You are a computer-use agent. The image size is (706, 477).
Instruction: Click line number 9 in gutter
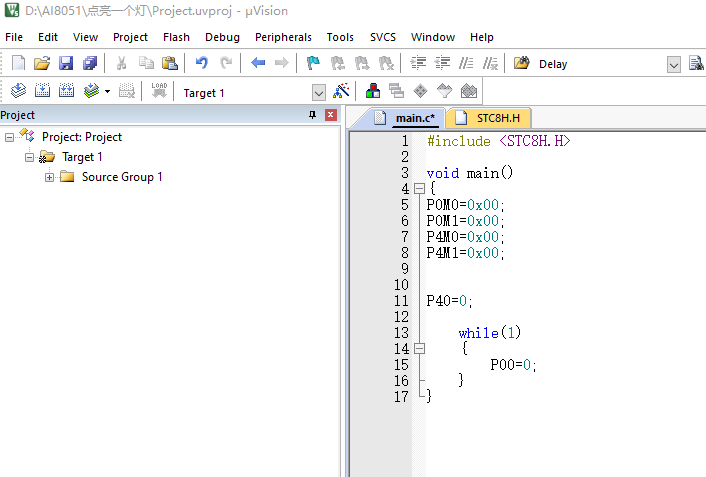pyautogui.click(x=405, y=269)
